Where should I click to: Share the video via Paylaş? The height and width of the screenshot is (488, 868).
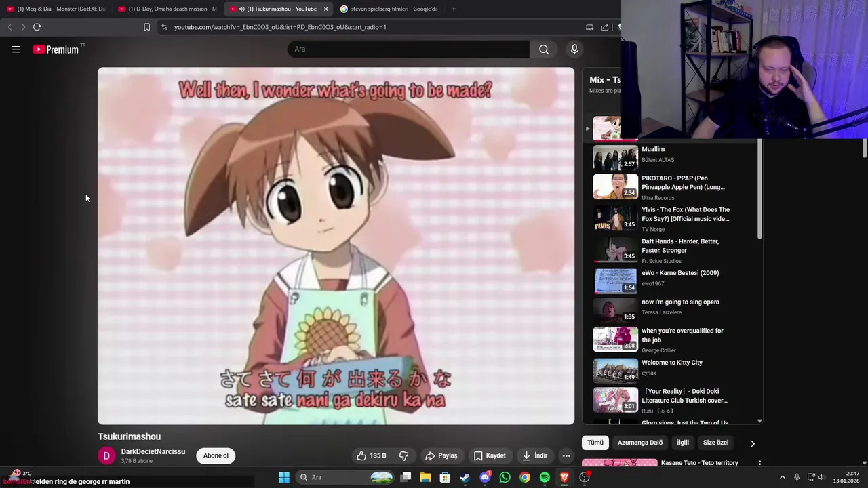pyautogui.click(x=441, y=455)
